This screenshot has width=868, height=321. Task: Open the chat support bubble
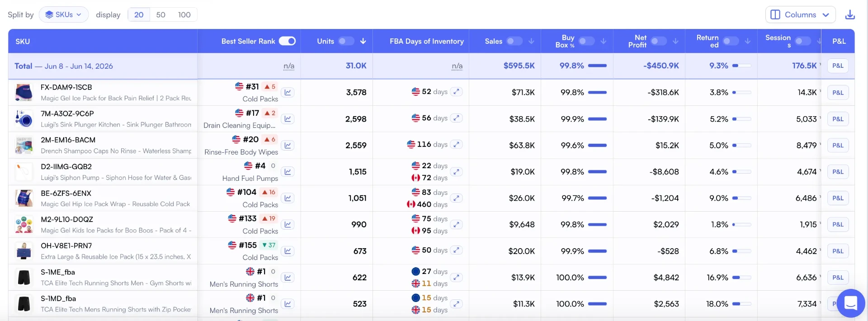click(850, 303)
